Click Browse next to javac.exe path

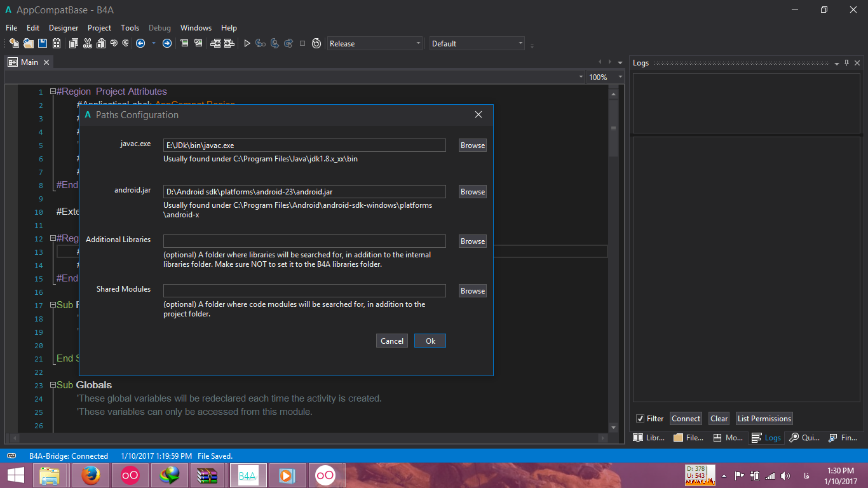[x=472, y=146]
